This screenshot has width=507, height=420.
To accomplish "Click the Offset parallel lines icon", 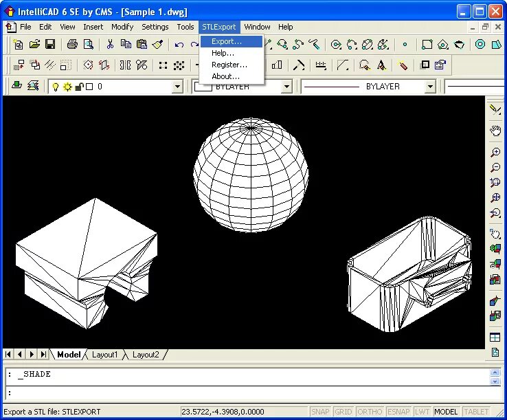I will coord(50,65).
